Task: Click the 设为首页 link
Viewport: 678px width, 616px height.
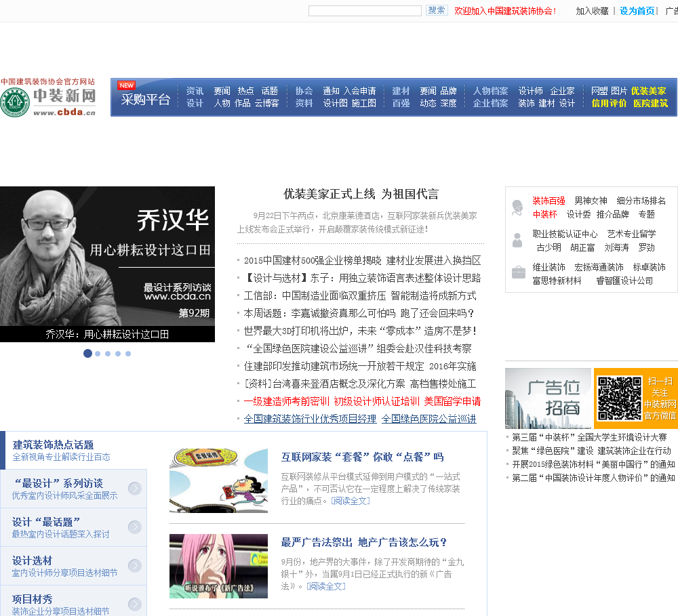Action: 637,12
